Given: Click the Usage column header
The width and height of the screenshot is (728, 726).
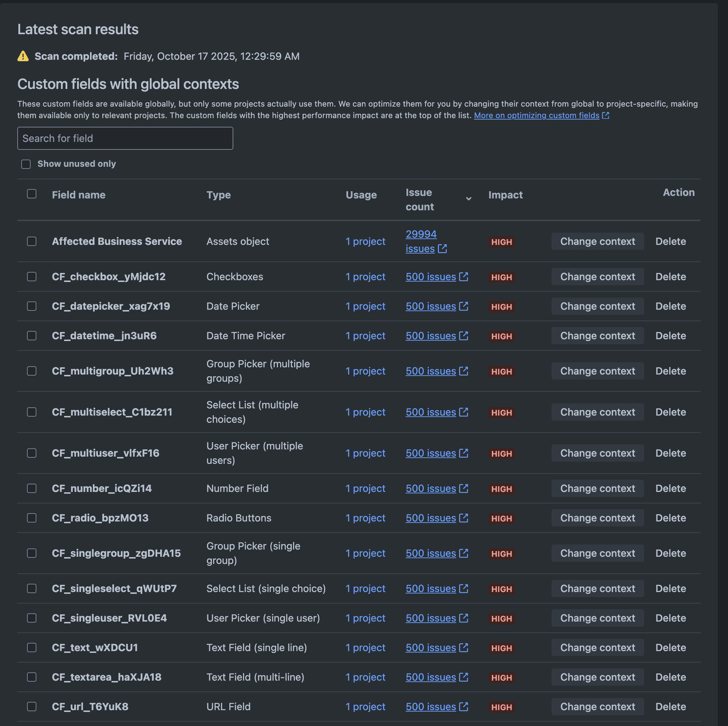Looking at the screenshot, I should click(361, 195).
